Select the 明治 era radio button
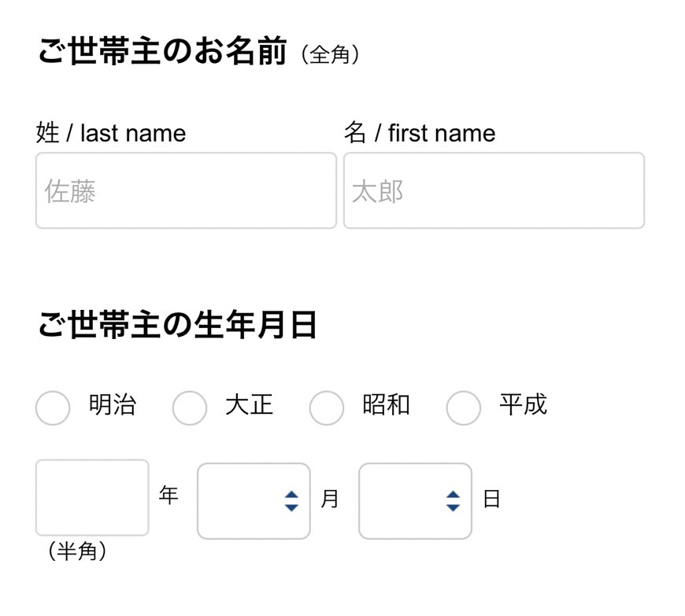The height and width of the screenshot is (616, 685). 53,408
